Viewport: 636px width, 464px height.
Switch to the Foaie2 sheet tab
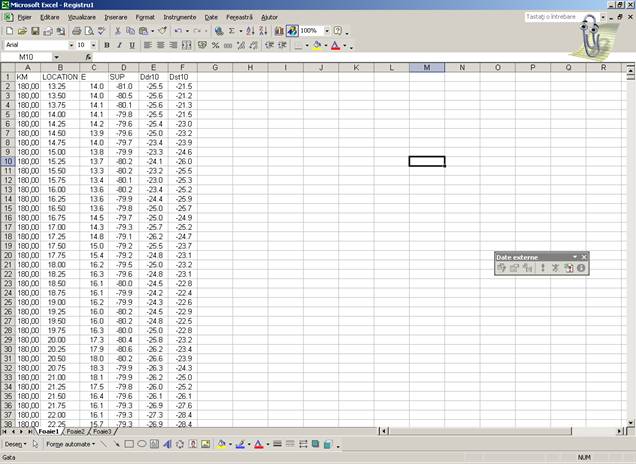(x=76, y=431)
